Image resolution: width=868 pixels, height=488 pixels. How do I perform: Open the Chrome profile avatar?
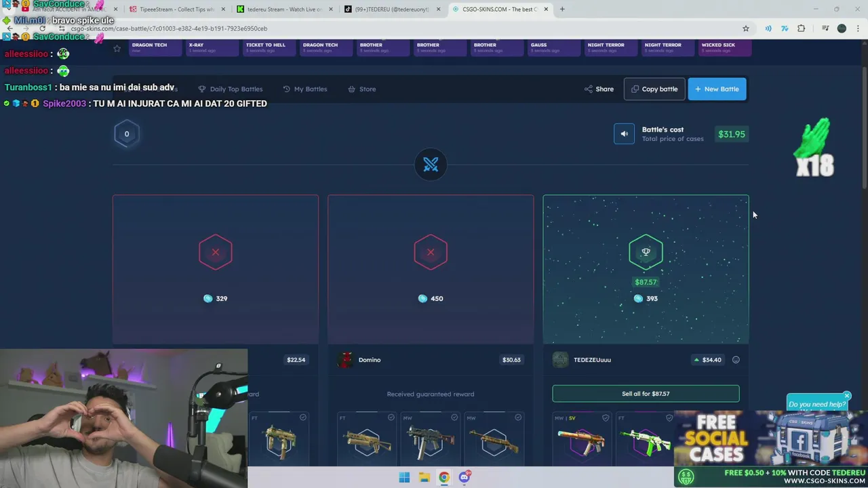(842, 28)
